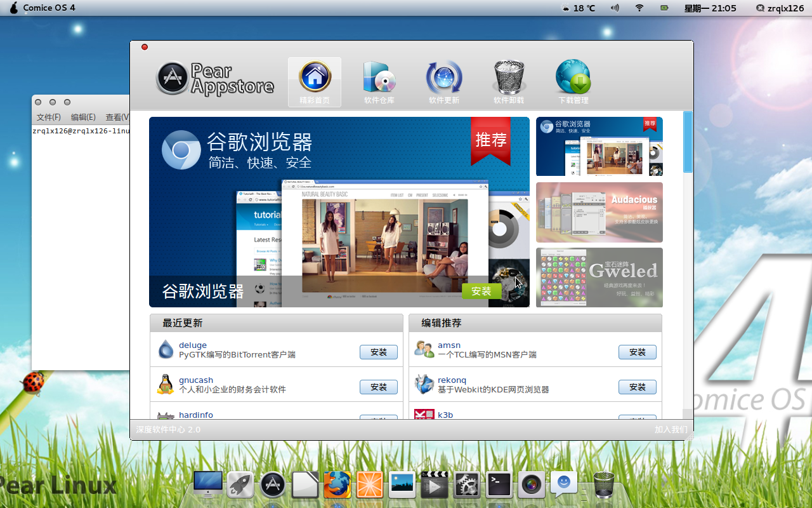Click the battery indicator icon
Image resolution: width=812 pixels, height=508 pixels.
[x=664, y=8]
